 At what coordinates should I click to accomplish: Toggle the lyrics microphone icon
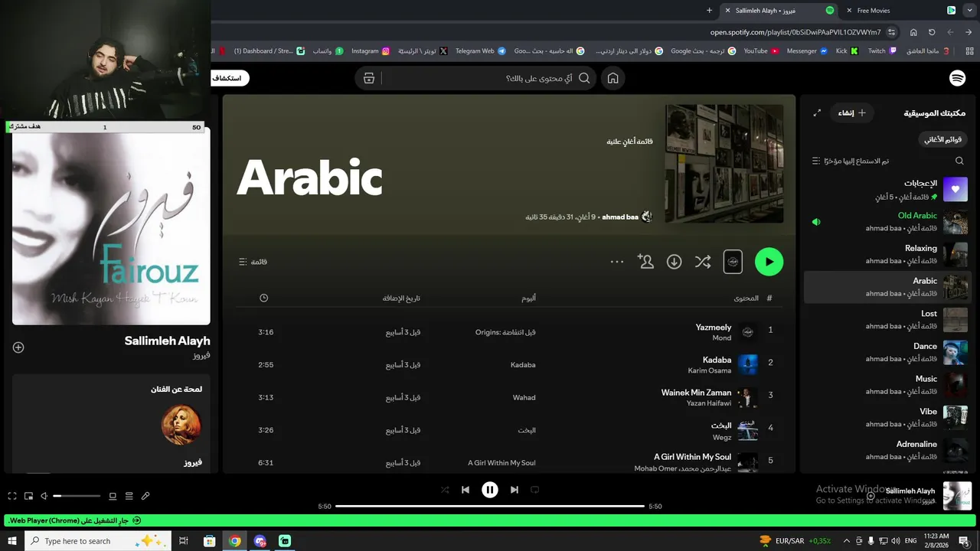tap(145, 496)
